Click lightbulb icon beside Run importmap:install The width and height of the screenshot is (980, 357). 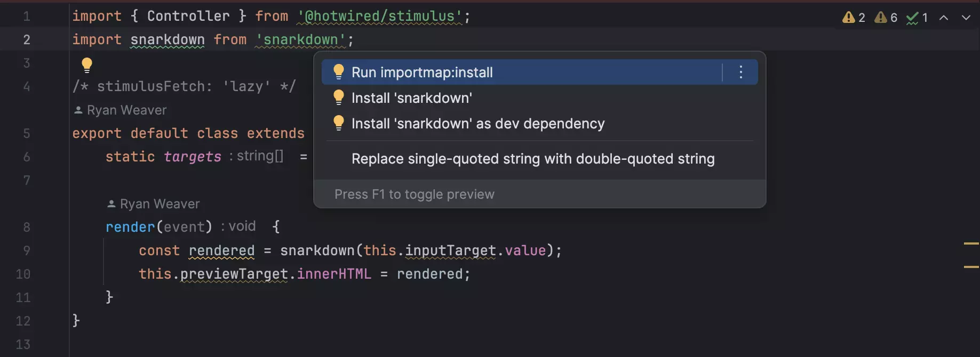click(x=338, y=72)
